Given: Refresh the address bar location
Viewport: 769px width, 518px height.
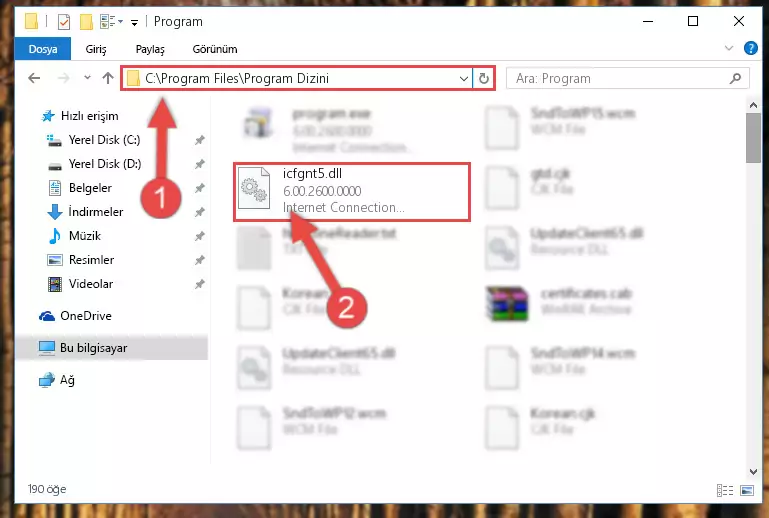Looking at the screenshot, I should pyautogui.click(x=484, y=78).
